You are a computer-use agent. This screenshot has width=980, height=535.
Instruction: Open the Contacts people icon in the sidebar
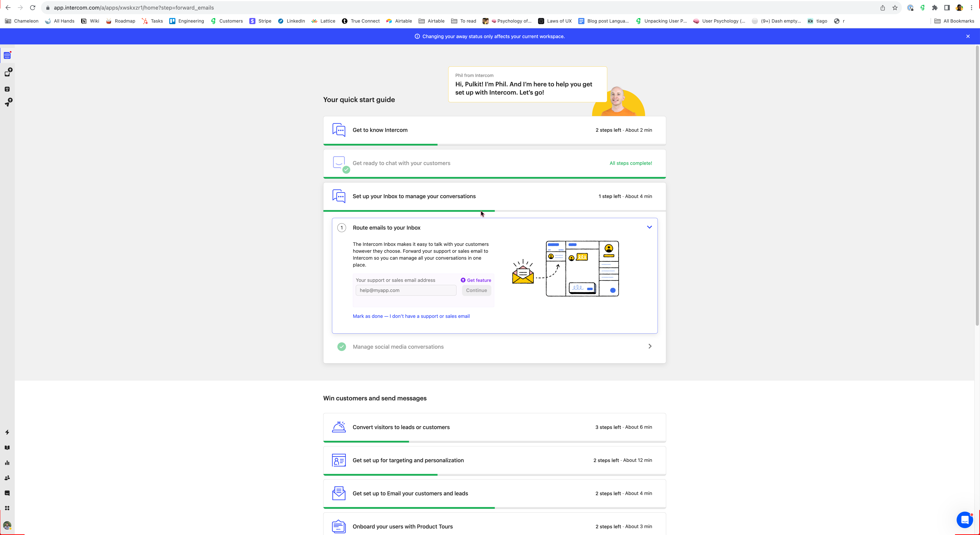coord(7,478)
